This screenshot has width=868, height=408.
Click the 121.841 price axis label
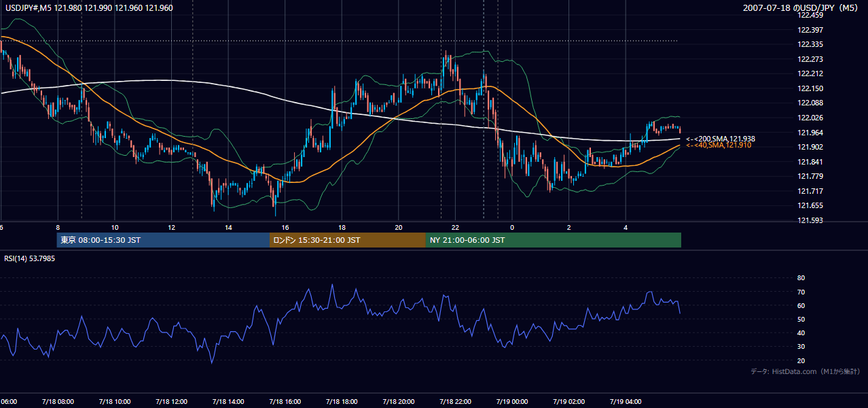tap(809, 162)
